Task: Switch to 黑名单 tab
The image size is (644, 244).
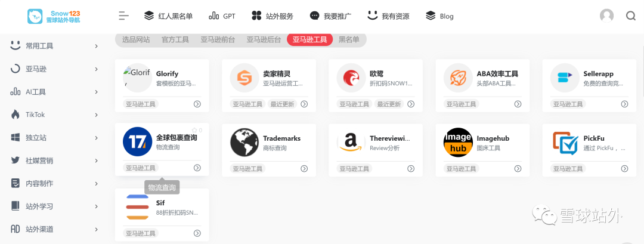Action: pyautogui.click(x=349, y=40)
